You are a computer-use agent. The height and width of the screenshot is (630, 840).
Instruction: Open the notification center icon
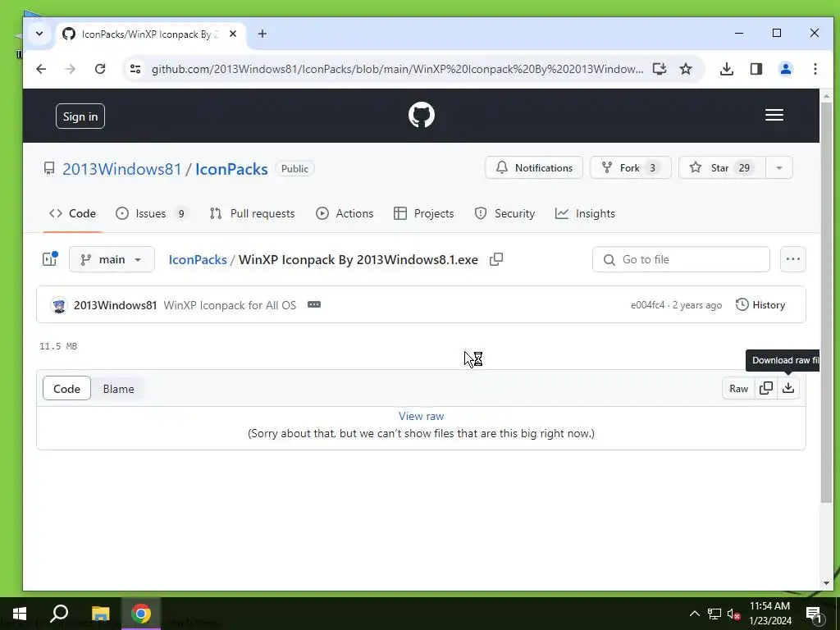(815, 614)
